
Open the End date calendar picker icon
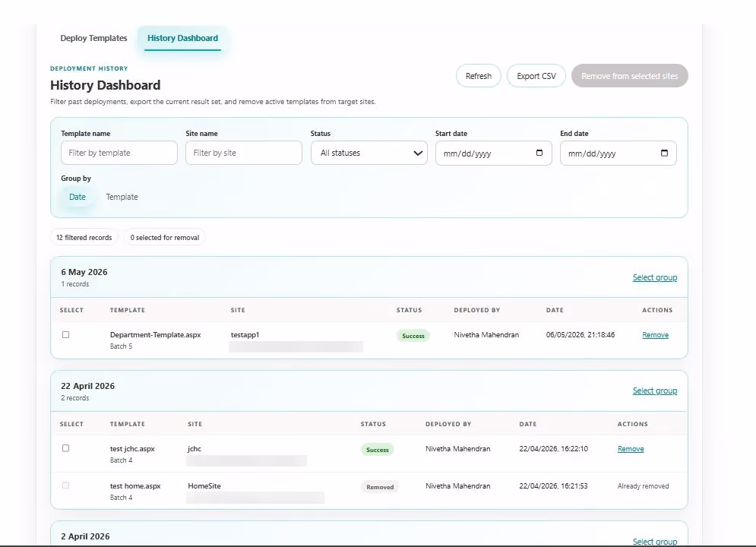click(664, 153)
